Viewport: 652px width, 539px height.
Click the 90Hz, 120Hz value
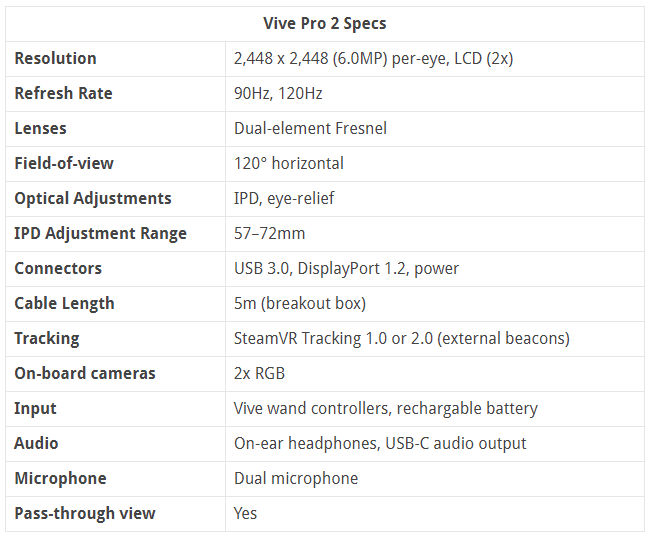tap(278, 93)
